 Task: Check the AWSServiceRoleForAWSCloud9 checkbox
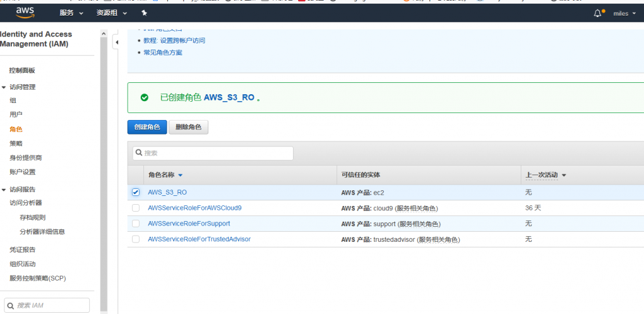136,208
